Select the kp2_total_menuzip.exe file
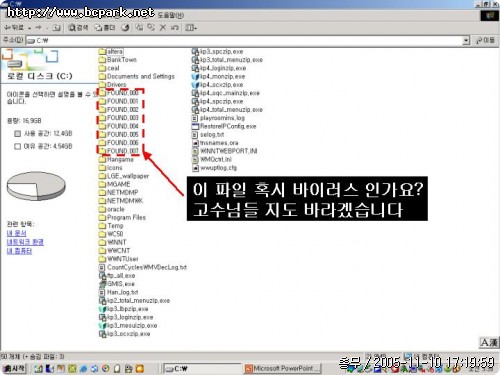Image resolution: width=500 pixels, height=375 pixels. (134, 300)
